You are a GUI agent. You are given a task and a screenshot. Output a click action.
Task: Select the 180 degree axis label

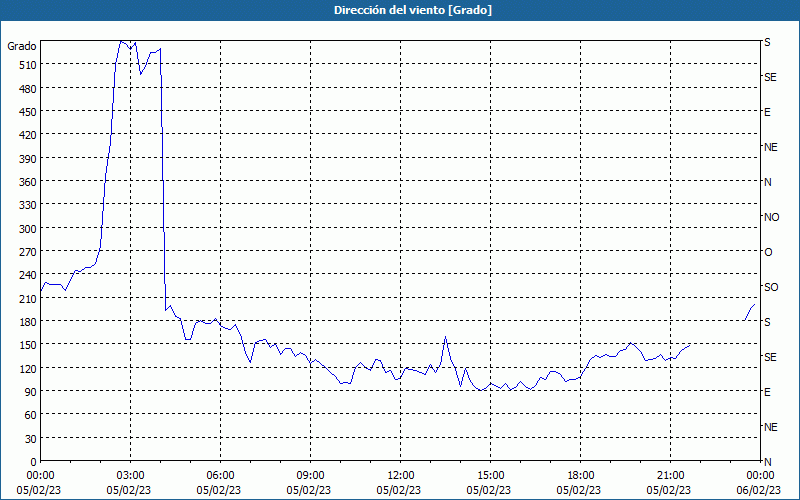[x=28, y=322]
